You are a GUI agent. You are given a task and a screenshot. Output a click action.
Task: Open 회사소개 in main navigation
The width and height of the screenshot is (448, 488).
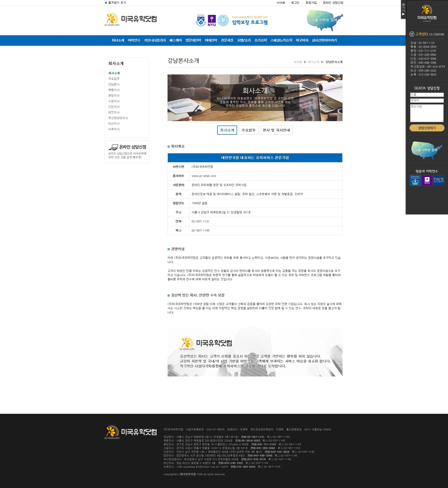click(x=118, y=40)
